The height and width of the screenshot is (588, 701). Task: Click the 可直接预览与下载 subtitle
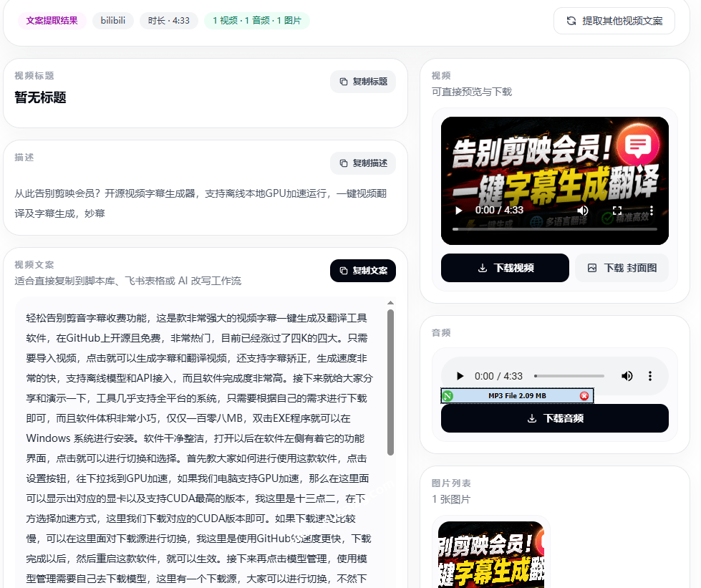[472, 92]
